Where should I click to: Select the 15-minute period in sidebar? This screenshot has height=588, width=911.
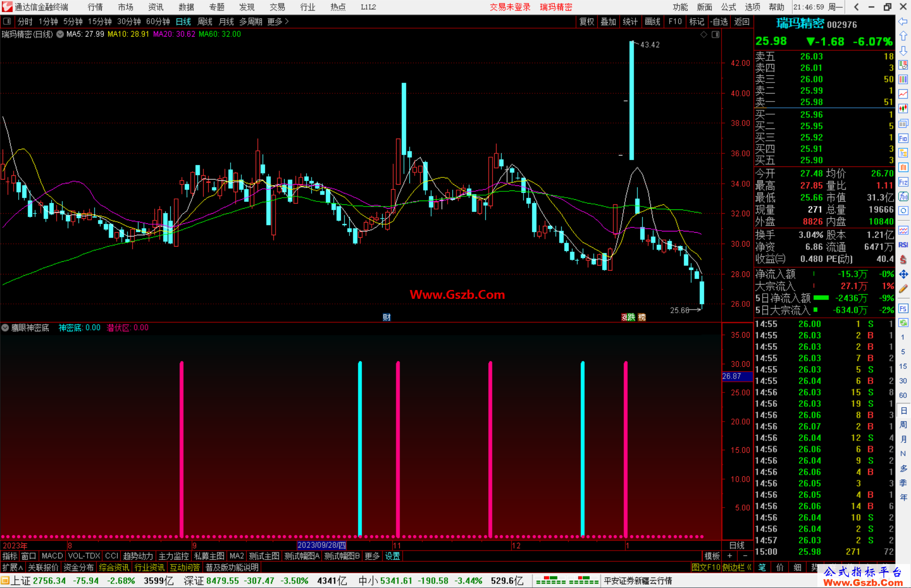[x=903, y=366]
